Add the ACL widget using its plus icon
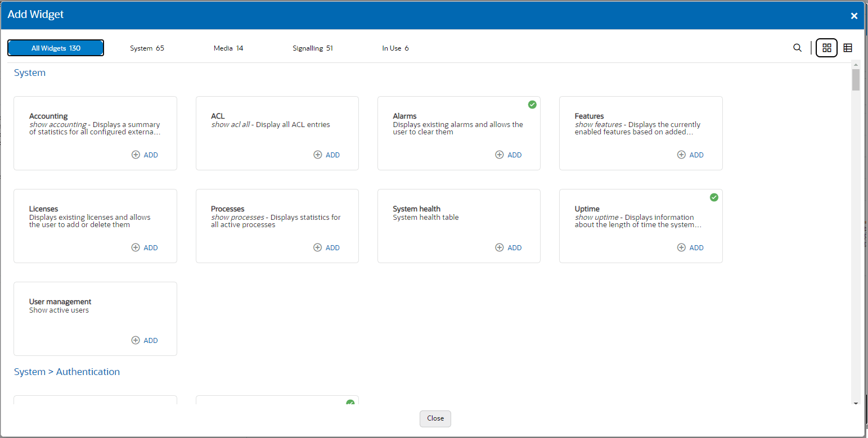The image size is (868, 438). 317,155
